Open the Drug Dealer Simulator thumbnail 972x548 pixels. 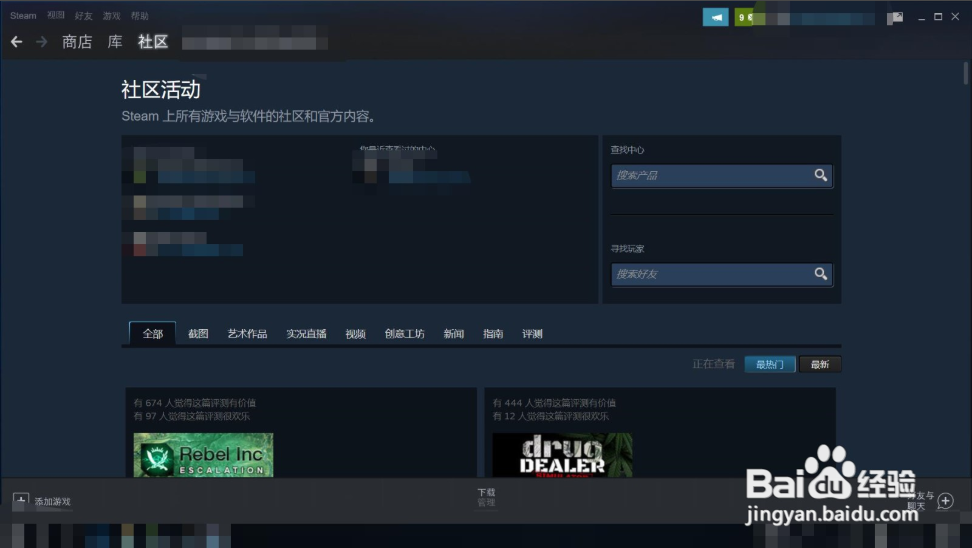tap(562, 455)
